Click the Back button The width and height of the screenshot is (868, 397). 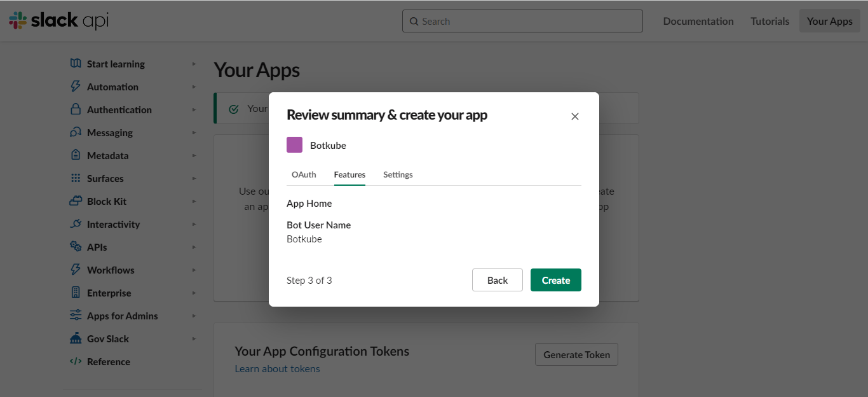coord(498,280)
